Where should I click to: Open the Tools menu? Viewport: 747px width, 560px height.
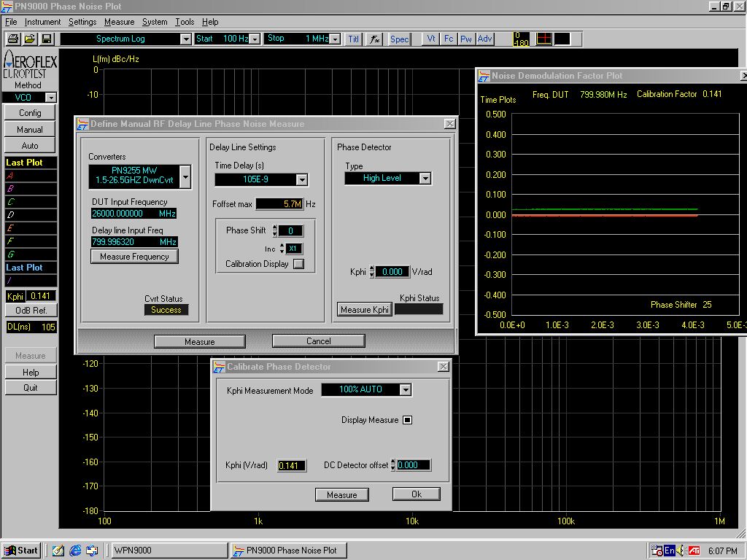[185, 22]
